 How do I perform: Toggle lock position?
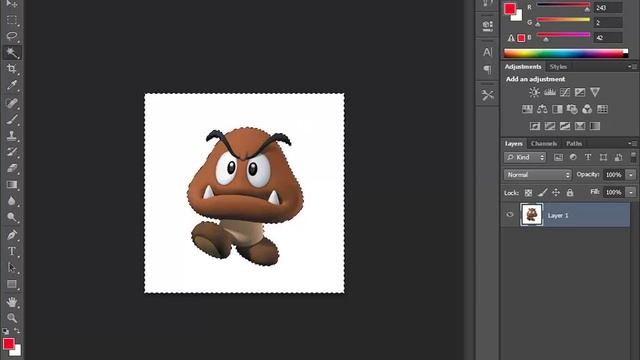[x=556, y=193]
